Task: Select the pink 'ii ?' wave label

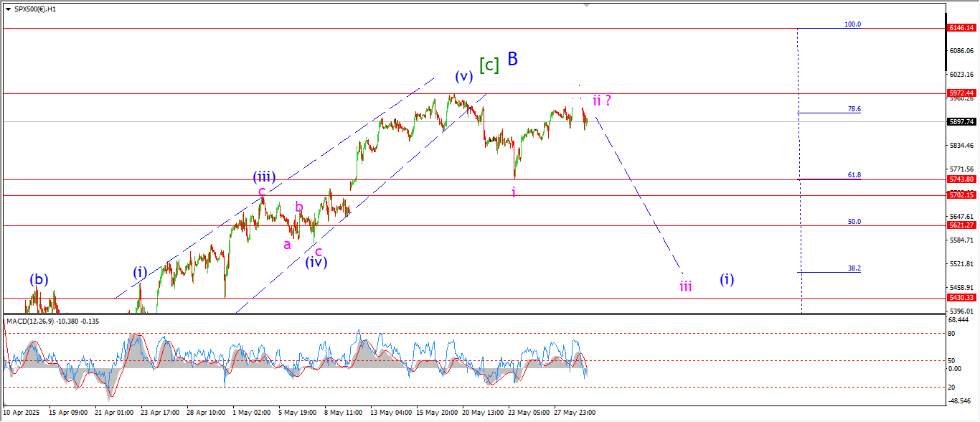Action: (x=601, y=100)
